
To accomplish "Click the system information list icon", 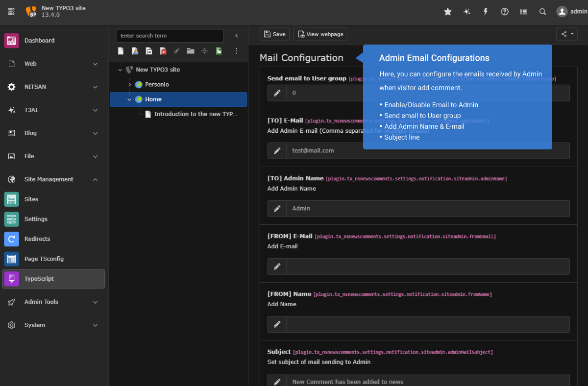I will point(524,12).
